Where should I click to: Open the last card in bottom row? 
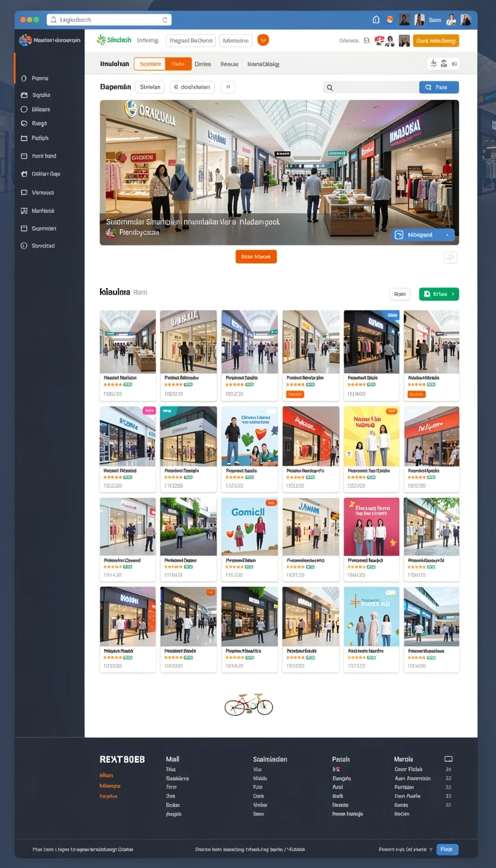[431, 630]
